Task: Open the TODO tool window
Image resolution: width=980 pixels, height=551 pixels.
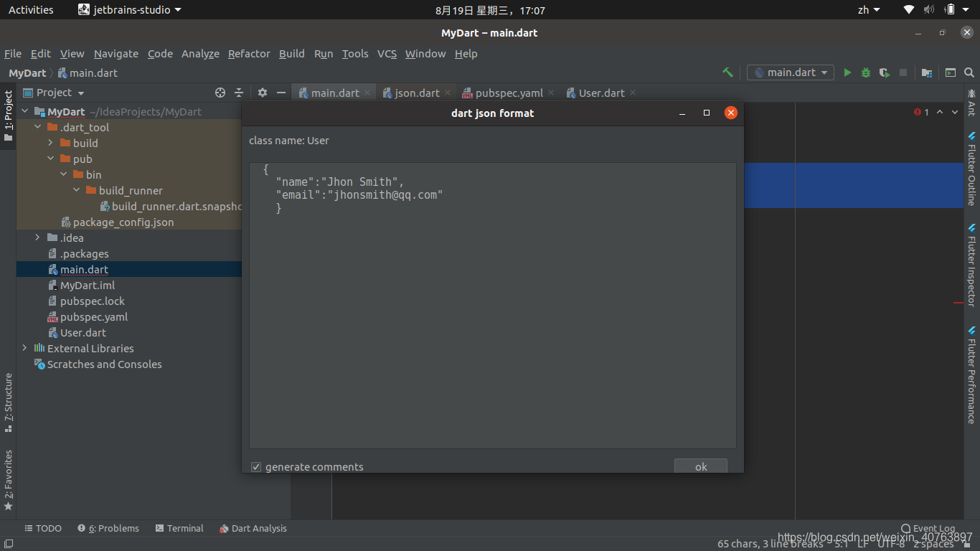Action: (43, 528)
